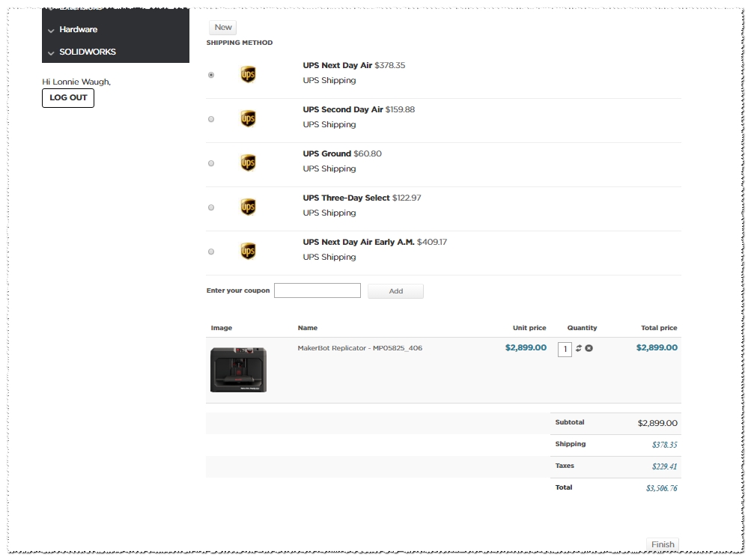Click the Taxes amount $229.41
Screen dimensions: 751x560
[665, 466]
